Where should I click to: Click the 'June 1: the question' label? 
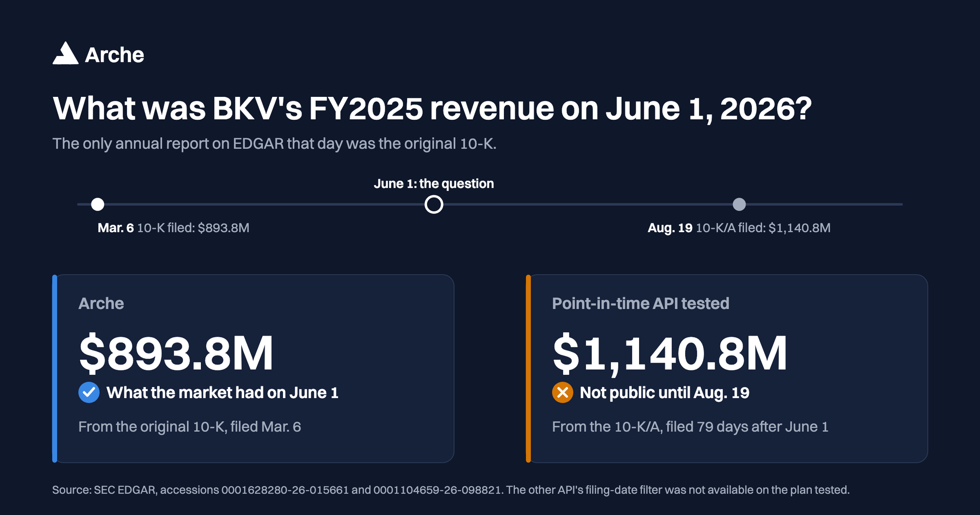click(434, 184)
